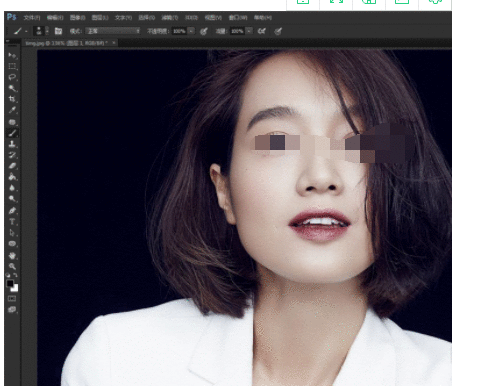This screenshot has width=478, height=386.
Task: Open the foreground black color swatch
Action: tap(10, 283)
